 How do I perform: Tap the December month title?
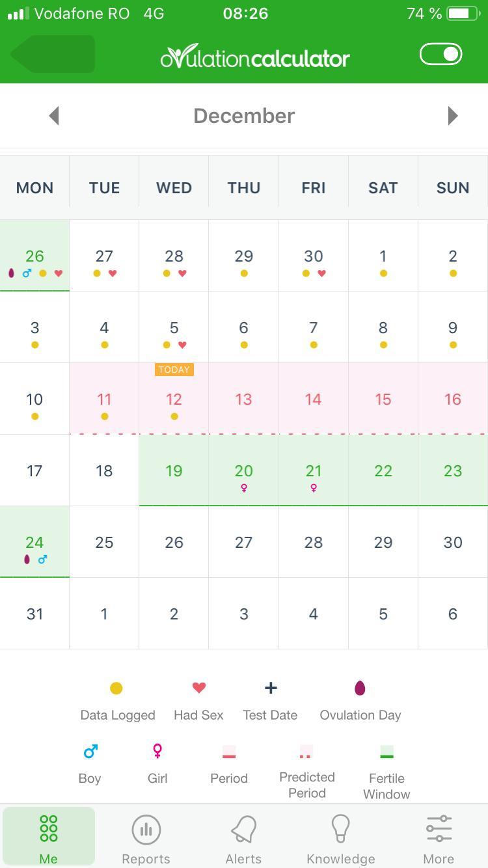pyautogui.click(x=244, y=116)
